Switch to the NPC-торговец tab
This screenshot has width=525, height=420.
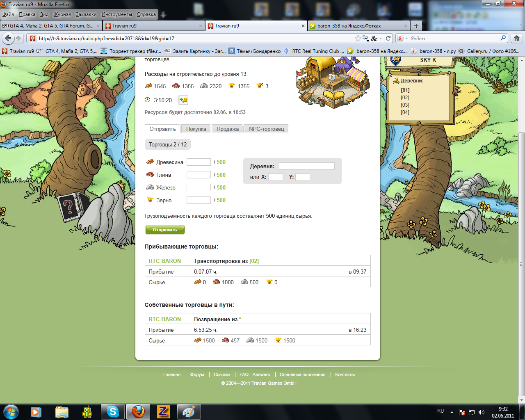pos(267,129)
